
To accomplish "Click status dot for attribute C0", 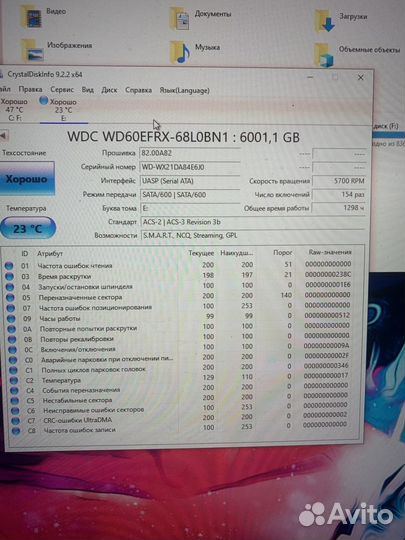I will tap(13, 360).
